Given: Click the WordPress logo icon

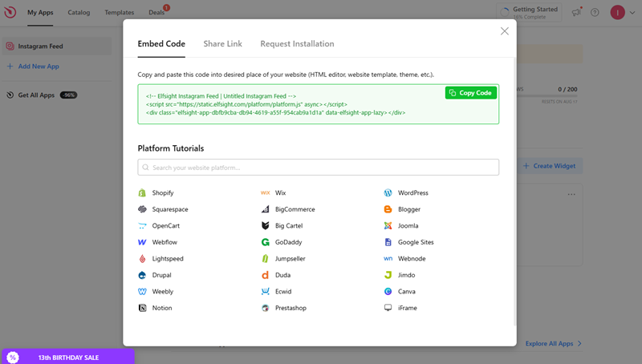Looking at the screenshot, I should tap(388, 192).
